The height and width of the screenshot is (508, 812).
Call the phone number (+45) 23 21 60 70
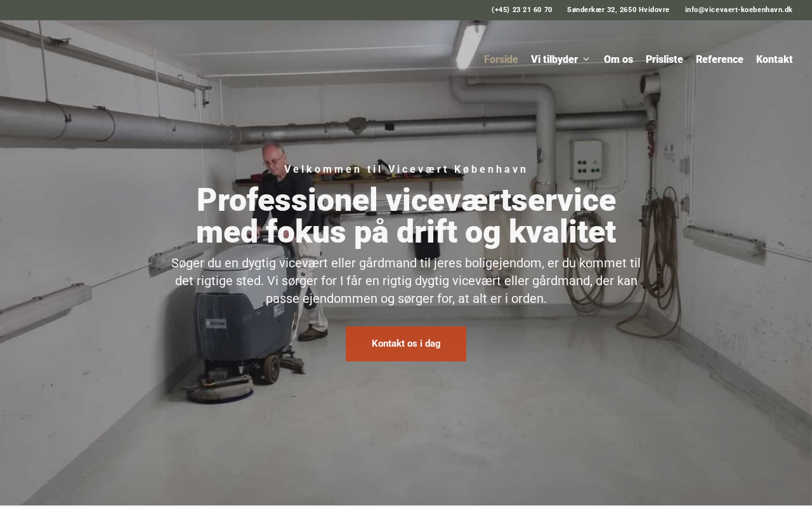click(521, 10)
